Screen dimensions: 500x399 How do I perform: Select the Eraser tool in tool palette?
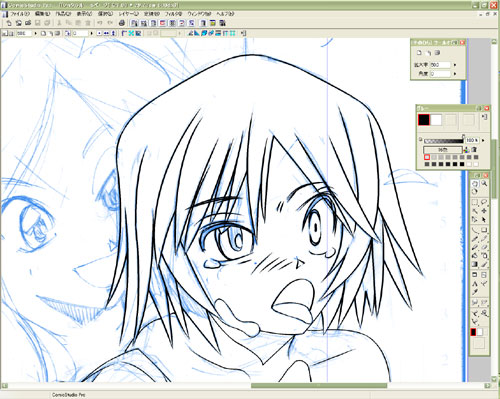pyautogui.click(x=484, y=247)
